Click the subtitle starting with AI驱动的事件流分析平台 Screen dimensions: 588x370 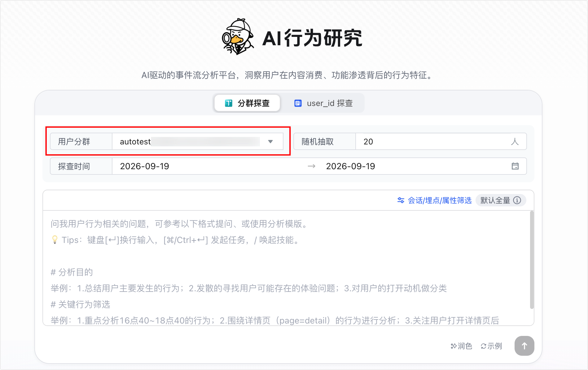[287, 75]
